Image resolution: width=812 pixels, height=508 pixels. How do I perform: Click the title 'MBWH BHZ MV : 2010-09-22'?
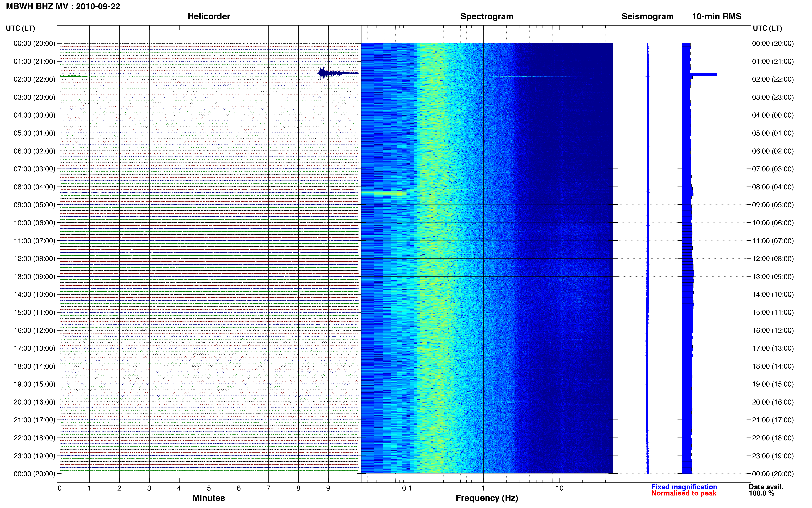[63, 6]
